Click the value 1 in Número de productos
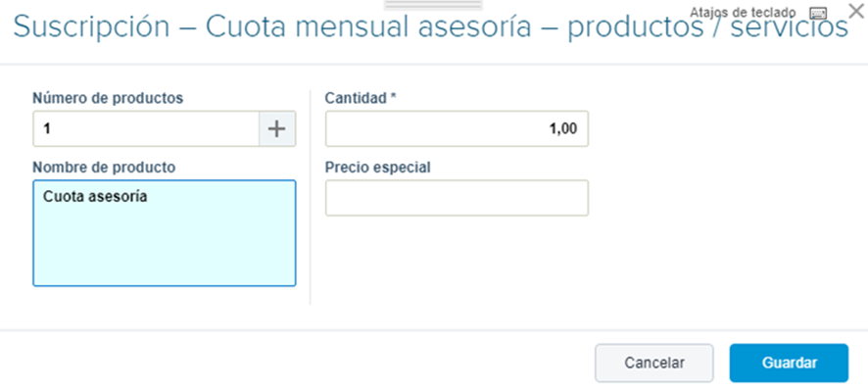Image resolution: width=868 pixels, height=391 pixels. point(47,129)
